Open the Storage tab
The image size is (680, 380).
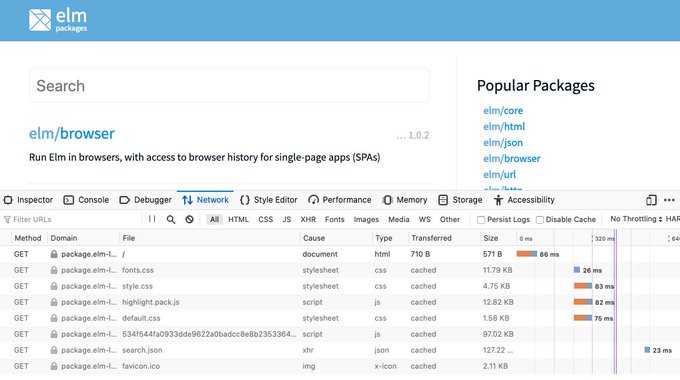click(460, 200)
